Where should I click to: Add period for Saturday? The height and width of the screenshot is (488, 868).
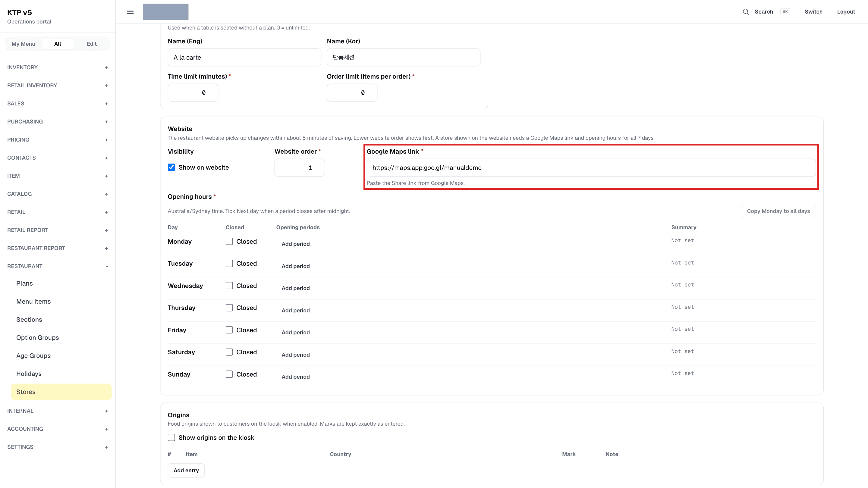[295, 355]
